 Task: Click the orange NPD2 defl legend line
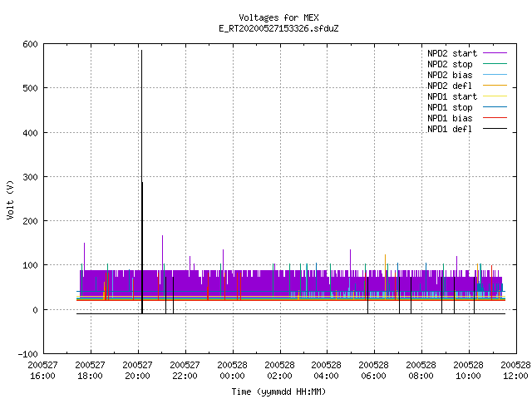[495, 86]
